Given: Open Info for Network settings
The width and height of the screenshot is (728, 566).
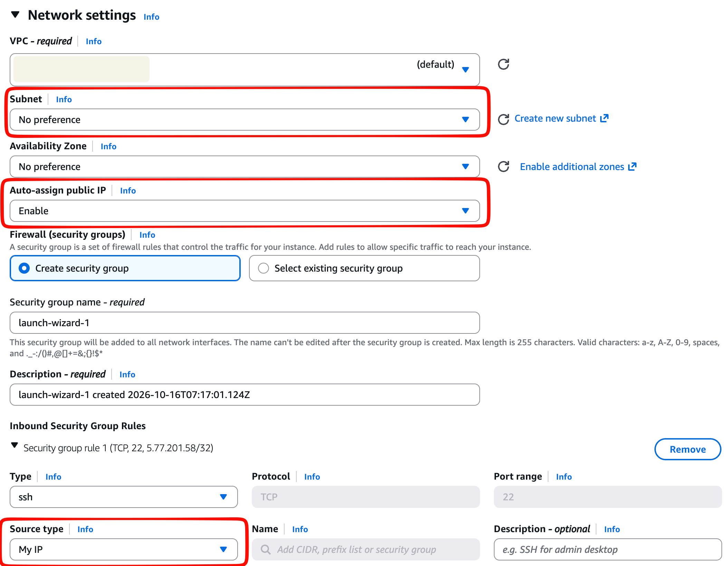Looking at the screenshot, I should (151, 17).
